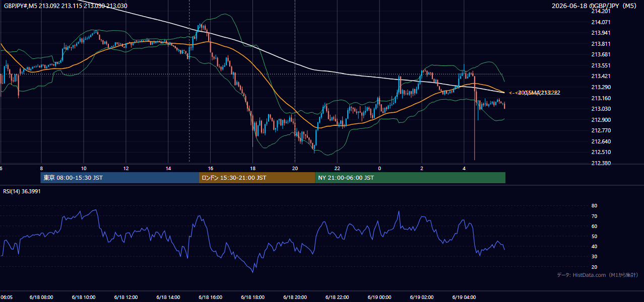Click hour marker 12 below the price chart
This screenshot has width=644, height=302.
click(126, 168)
